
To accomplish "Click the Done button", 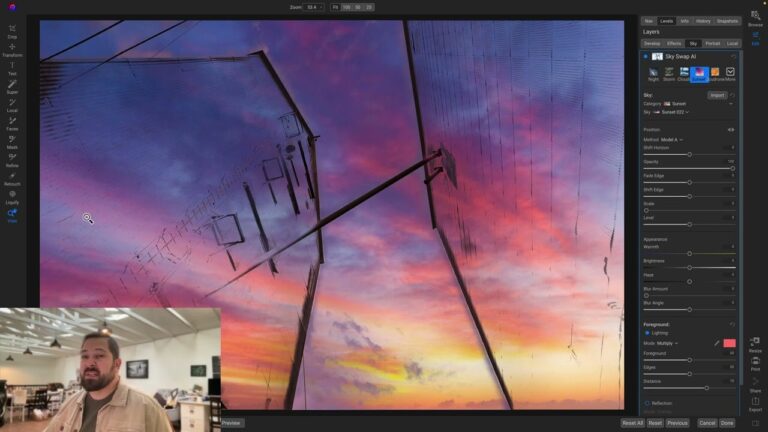I will click(727, 423).
